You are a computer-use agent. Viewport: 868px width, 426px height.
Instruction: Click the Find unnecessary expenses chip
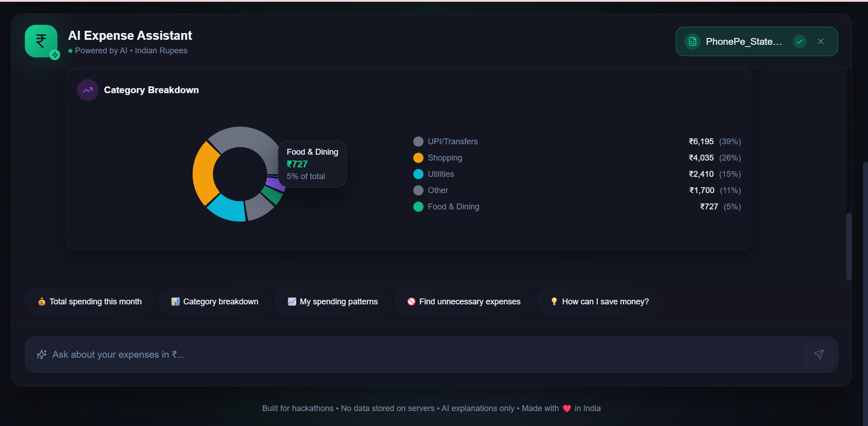click(463, 302)
